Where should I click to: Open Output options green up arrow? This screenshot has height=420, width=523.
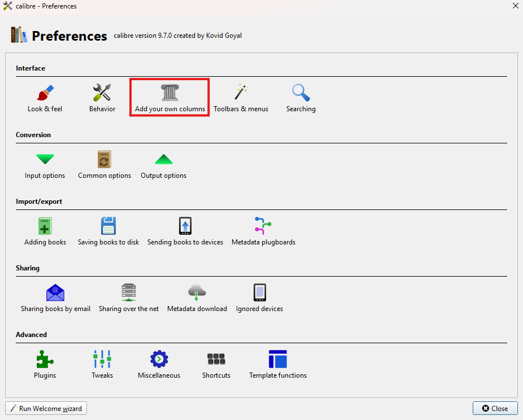pyautogui.click(x=164, y=159)
